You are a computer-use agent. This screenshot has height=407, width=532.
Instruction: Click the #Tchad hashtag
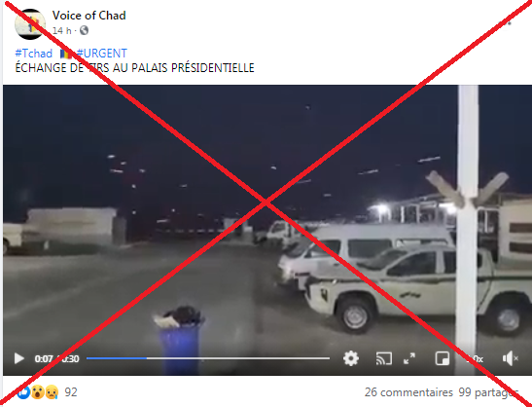(x=34, y=54)
